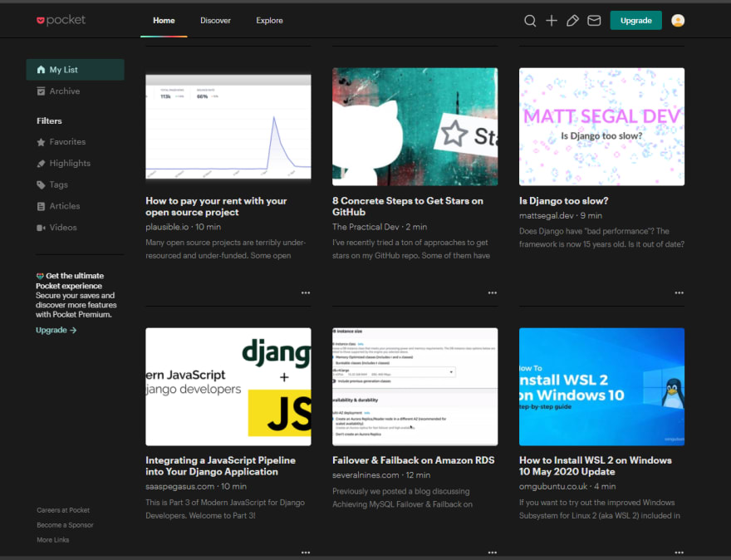Click the MATT SEGAL DEV thumbnail
Screen dimensions: 731x560
pyautogui.click(x=601, y=127)
